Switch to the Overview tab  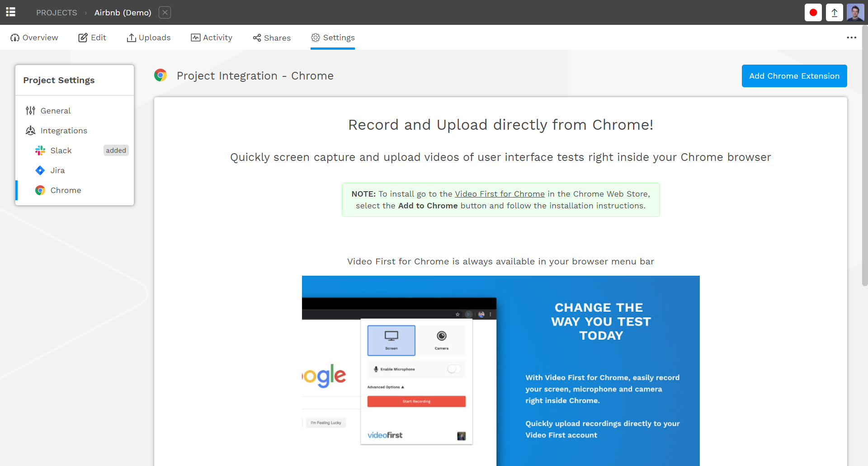click(x=34, y=38)
